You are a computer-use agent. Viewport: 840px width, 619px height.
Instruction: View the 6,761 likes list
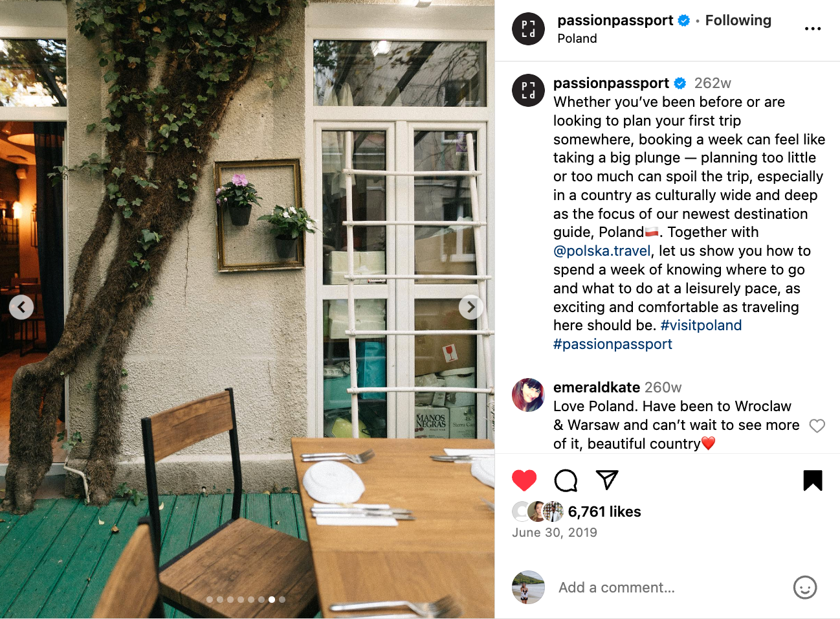coord(604,512)
